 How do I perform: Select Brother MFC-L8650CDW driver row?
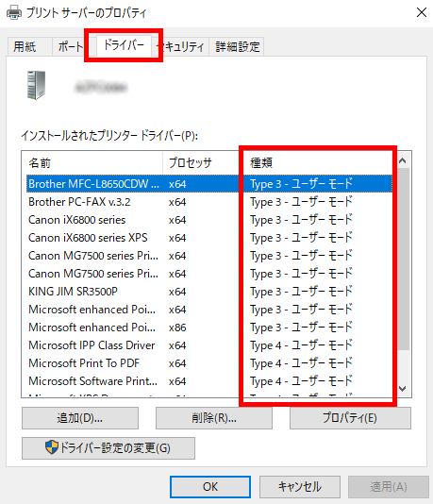tap(209, 184)
